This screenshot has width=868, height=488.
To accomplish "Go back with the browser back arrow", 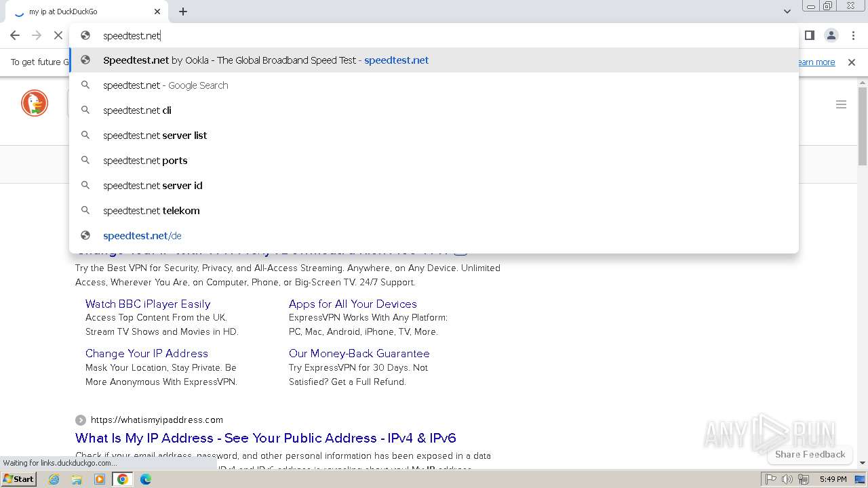I will (15, 35).
